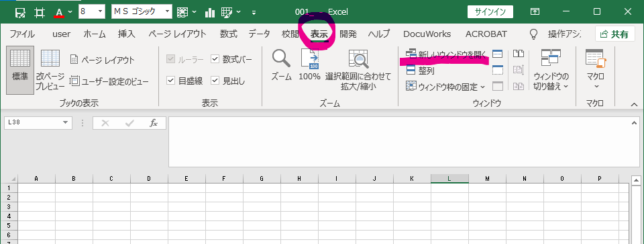Click the Hide window icon
Image resolution: width=644 pixels, height=244 pixels.
[497, 70]
